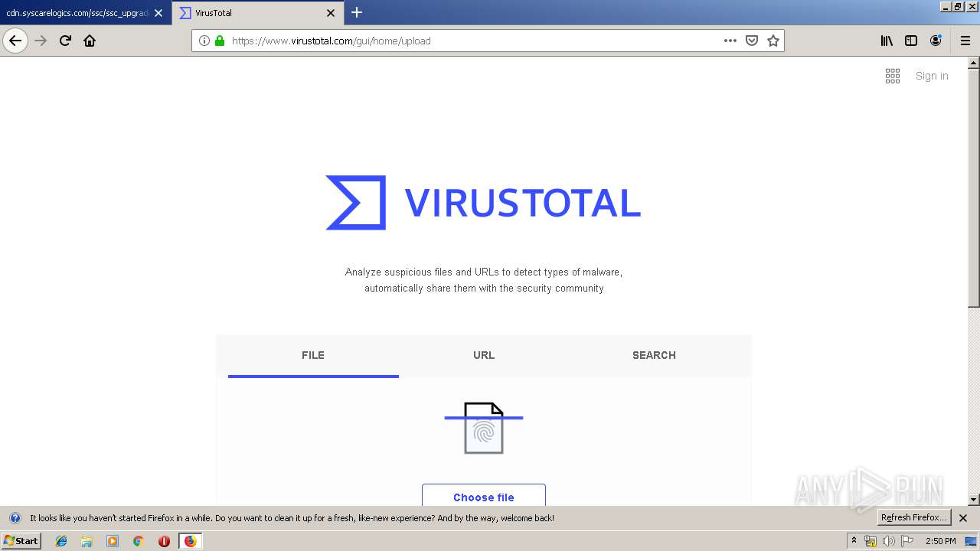
Task: Click the system clock 2:50 PM
Action: coord(941,541)
